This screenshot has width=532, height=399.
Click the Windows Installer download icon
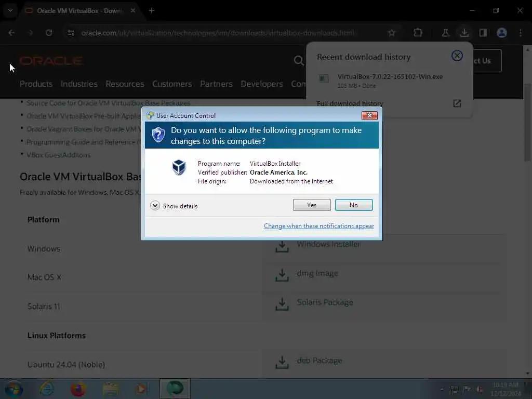click(282, 247)
